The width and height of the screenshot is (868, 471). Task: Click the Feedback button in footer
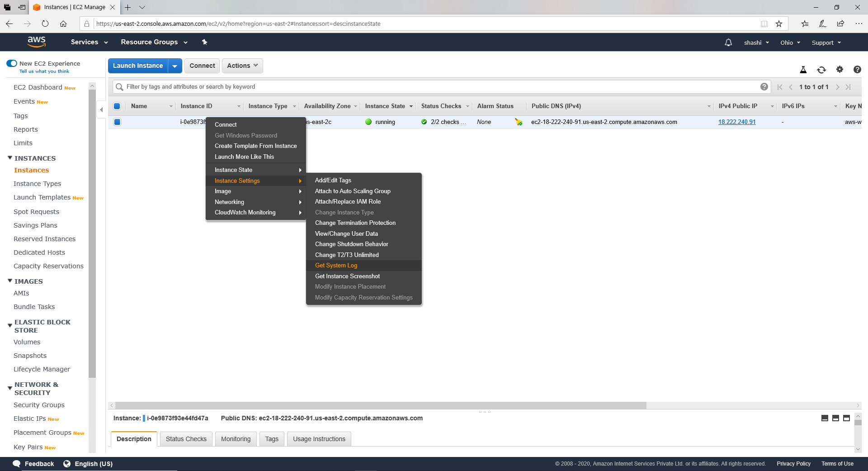(x=33, y=464)
